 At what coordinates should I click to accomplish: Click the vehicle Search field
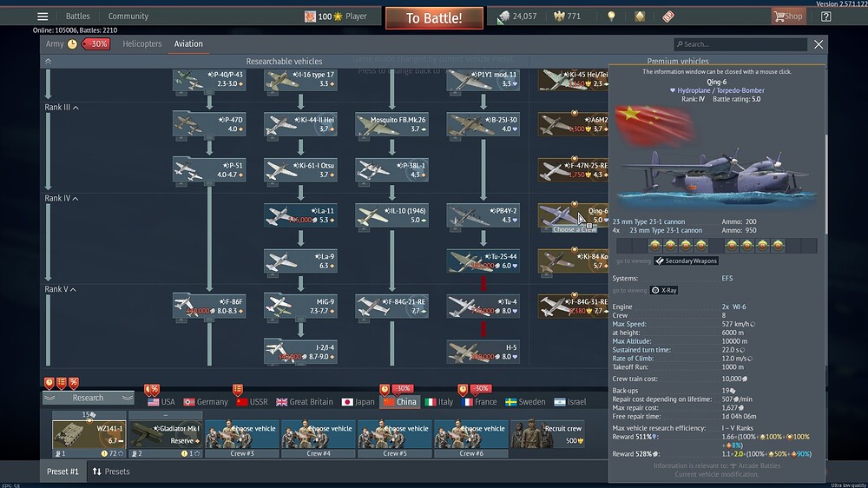click(x=740, y=43)
